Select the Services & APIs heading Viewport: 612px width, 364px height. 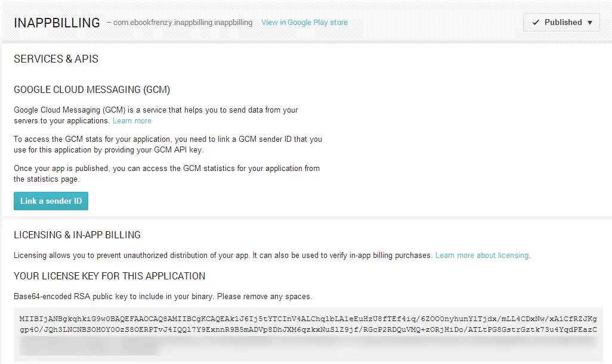click(x=56, y=59)
